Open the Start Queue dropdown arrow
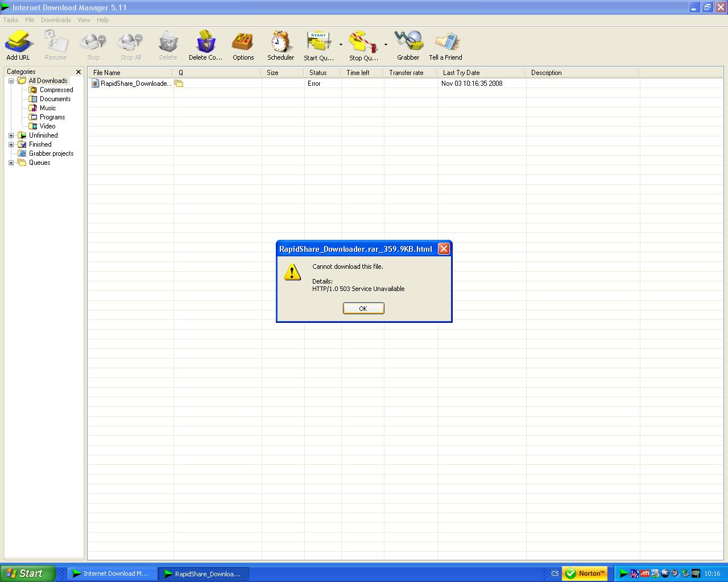This screenshot has height=582, width=728. point(341,44)
